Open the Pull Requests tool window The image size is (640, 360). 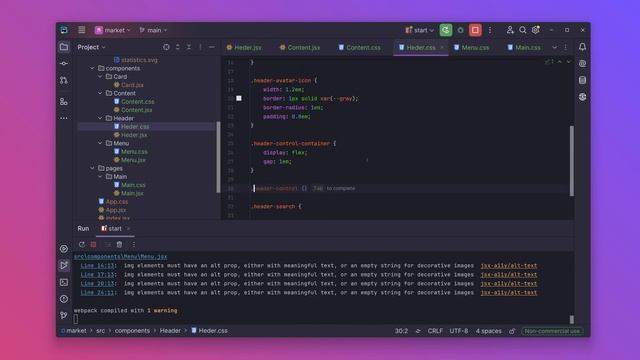(64, 80)
